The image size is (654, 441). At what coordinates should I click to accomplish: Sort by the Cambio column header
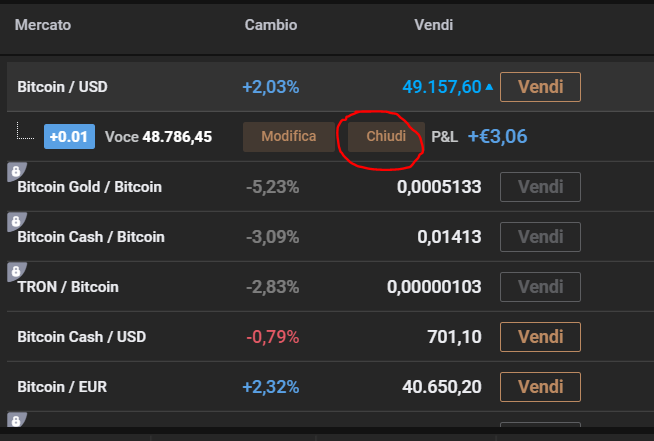click(271, 25)
